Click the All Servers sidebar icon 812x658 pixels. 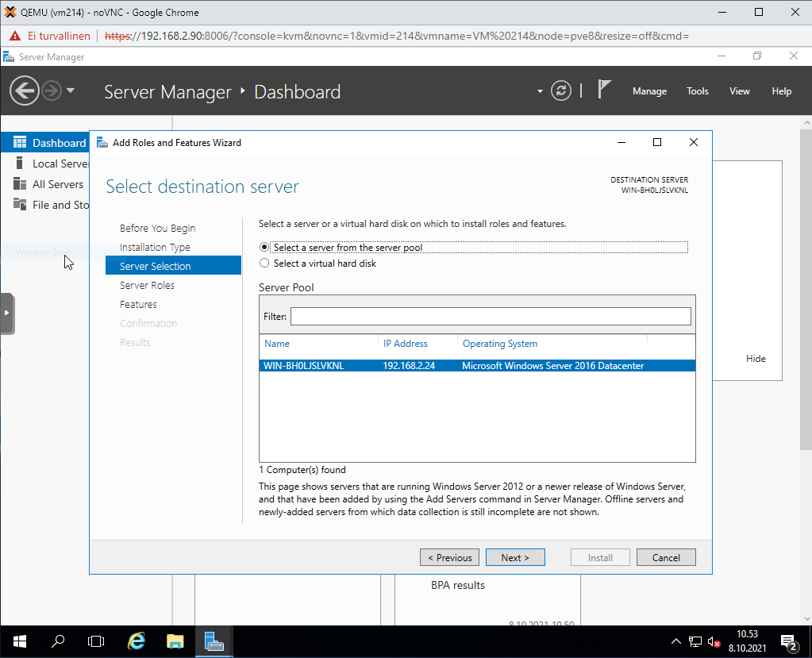pos(20,184)
